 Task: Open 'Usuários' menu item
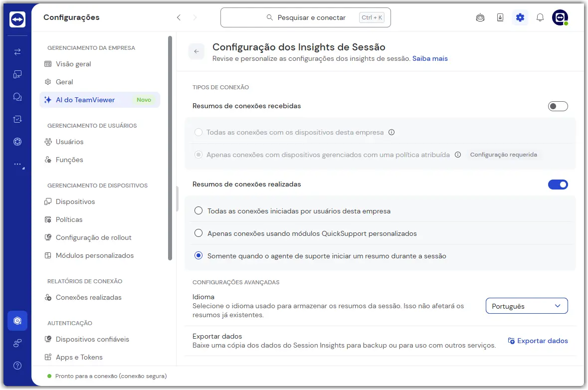click(100, 142)
